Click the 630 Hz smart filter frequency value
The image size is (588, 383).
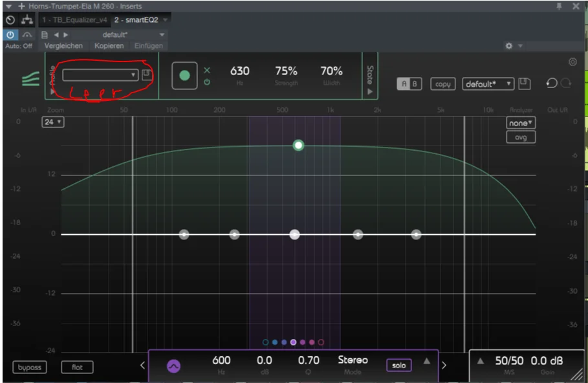click(x=239, y=71)
